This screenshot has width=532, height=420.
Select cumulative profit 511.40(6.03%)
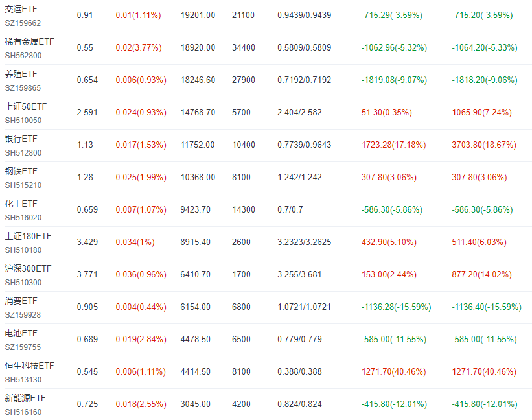(x=479, y=242)
